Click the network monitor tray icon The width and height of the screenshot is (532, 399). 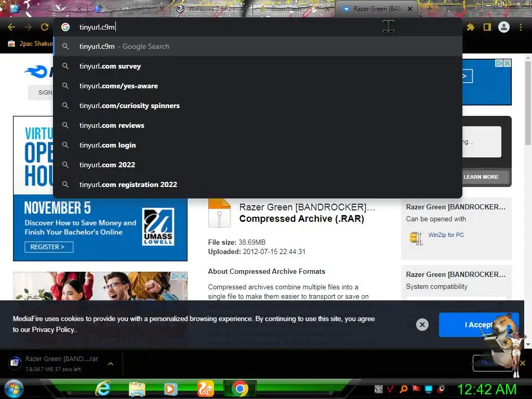pos(429,389)
